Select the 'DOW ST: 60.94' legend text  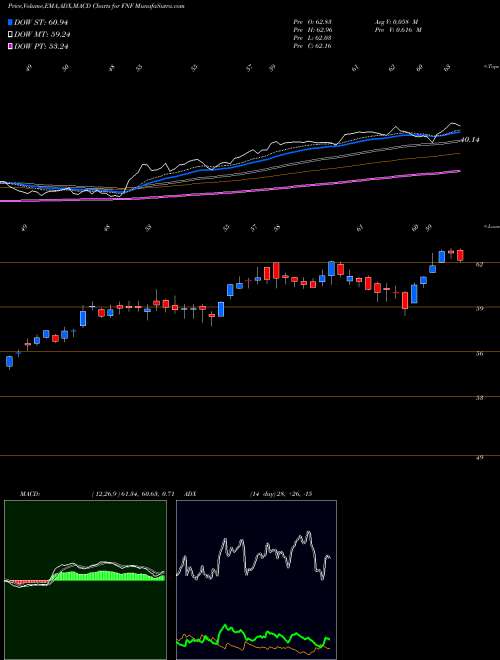pos(41,22)
